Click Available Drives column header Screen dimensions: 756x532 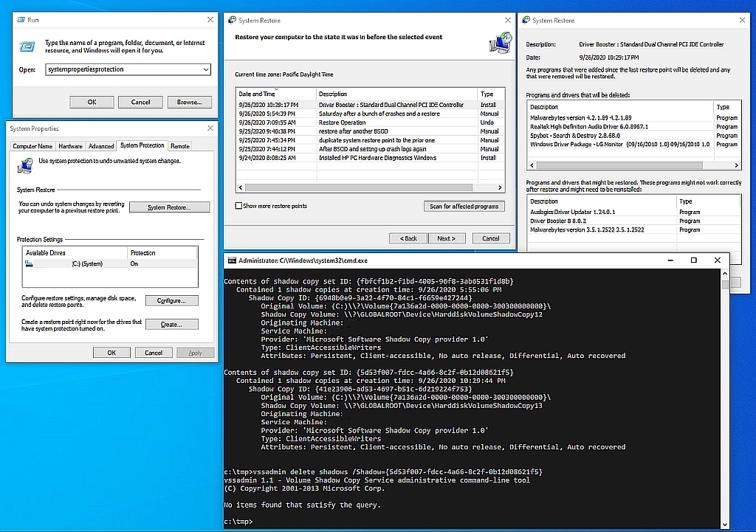click(x=75, y=252)
